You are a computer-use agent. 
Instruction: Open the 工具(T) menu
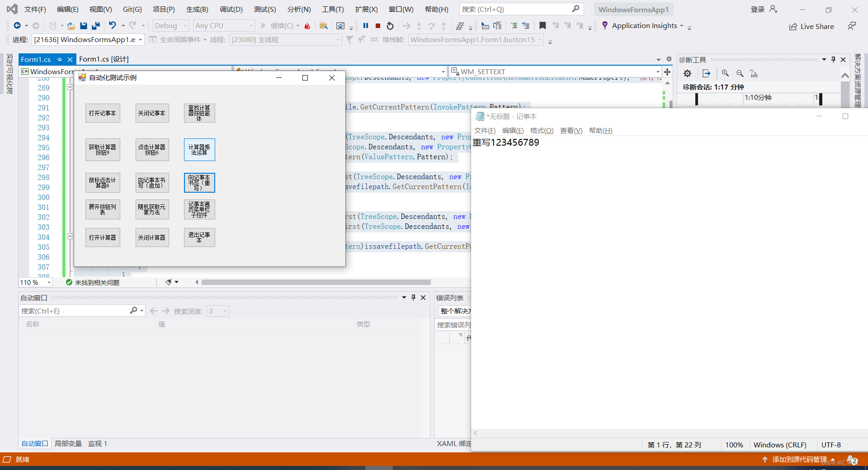tap(333, 9)
